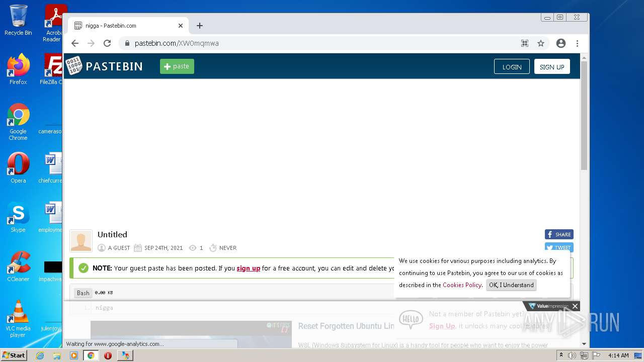The image size is (644, 362).
Task: Click the Untitled paste title
Action: (112, 234)
